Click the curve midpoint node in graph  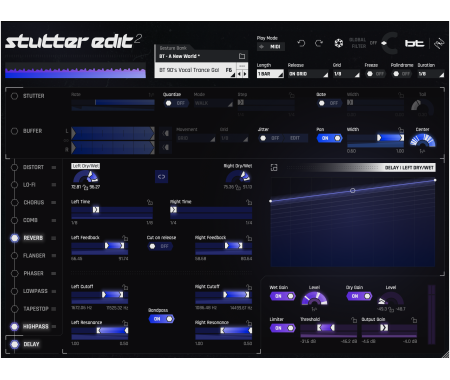pyautogui.click(x=353, y=190)
